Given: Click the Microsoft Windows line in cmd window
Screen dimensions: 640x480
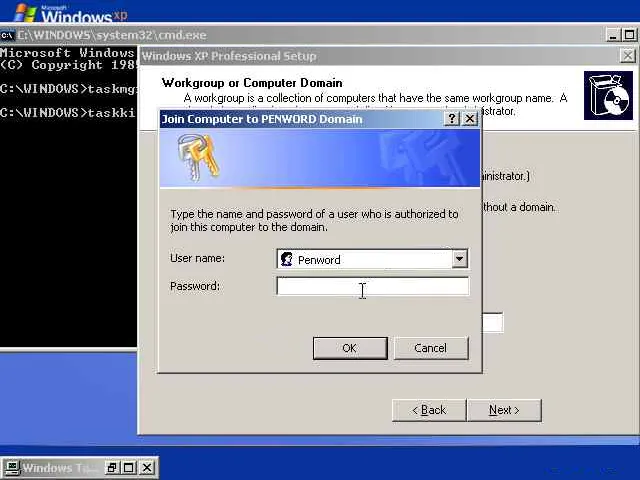Looking at the screenshot, I should tap(67, 53).
